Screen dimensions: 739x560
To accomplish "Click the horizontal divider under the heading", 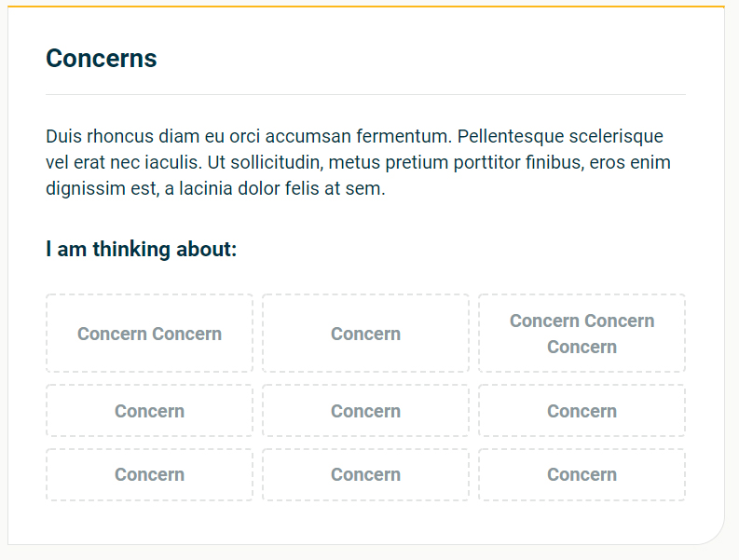I will (365, 94).
